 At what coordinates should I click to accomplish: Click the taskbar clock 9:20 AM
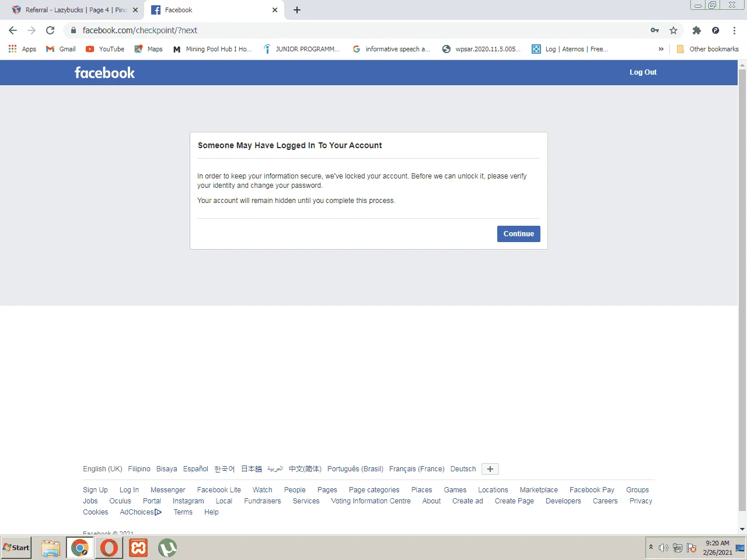(x=717, y=548)
